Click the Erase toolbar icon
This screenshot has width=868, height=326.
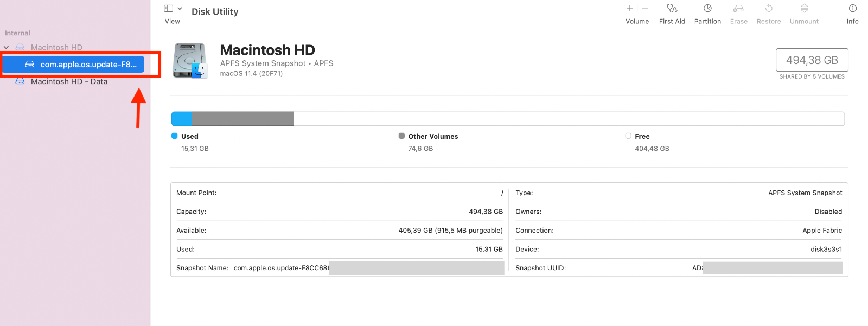(738, 8)
